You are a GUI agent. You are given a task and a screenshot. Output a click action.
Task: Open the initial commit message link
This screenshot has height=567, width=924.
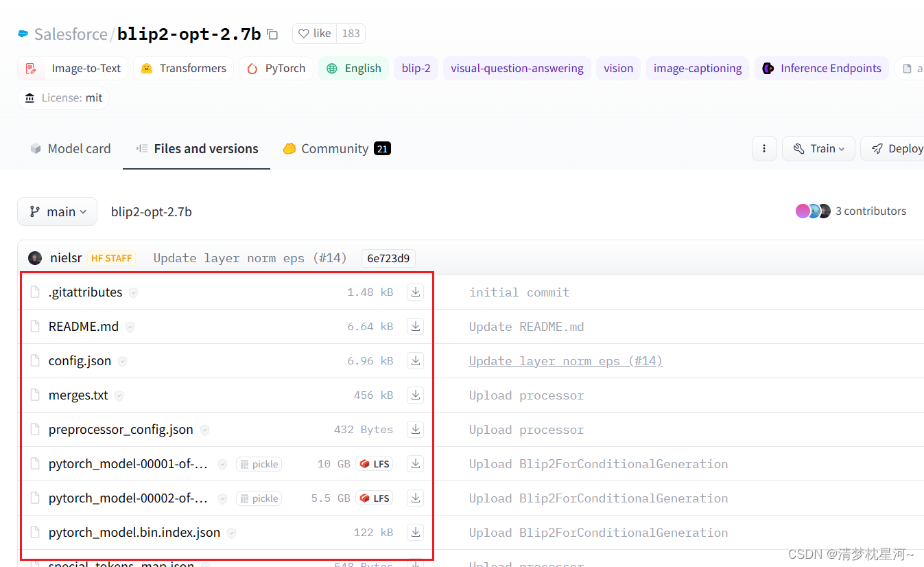click(519, 292)
